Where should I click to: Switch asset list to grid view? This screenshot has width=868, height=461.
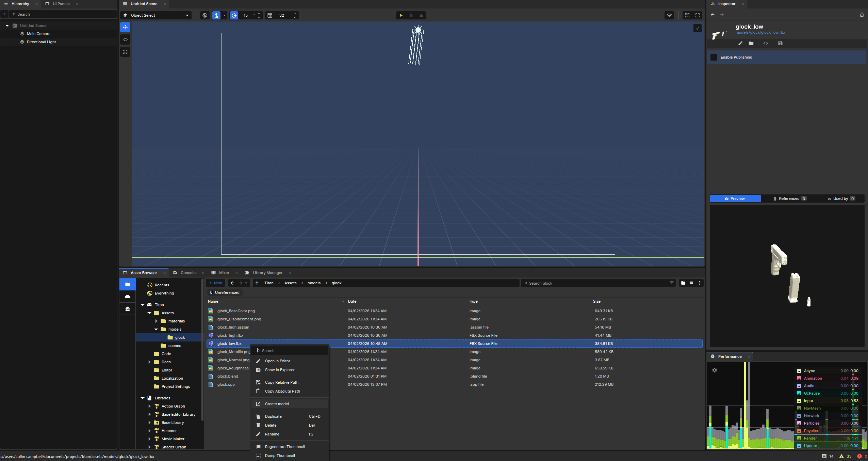(683, 283)
